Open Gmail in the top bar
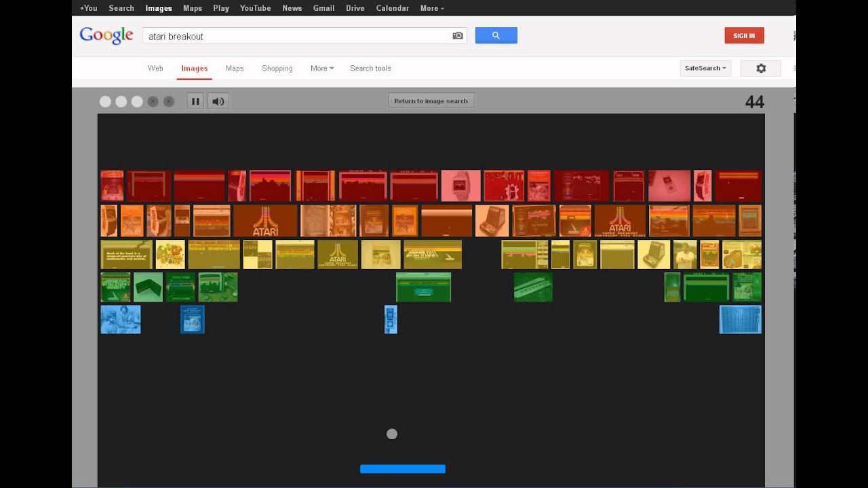The image size is (868, 488). 323,8
